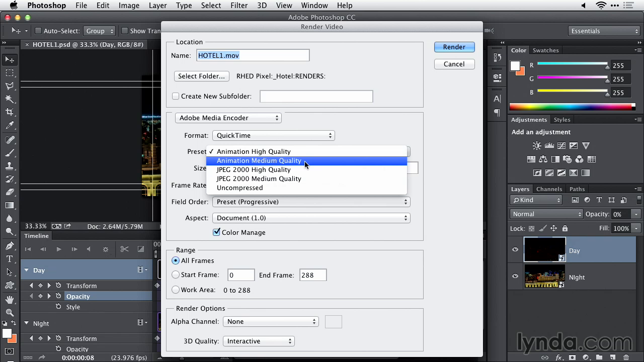Viewport: 644px width, 362px height.
Task: Open Adobe Media Encoder dropdown
Action: [x=228, y=118]
